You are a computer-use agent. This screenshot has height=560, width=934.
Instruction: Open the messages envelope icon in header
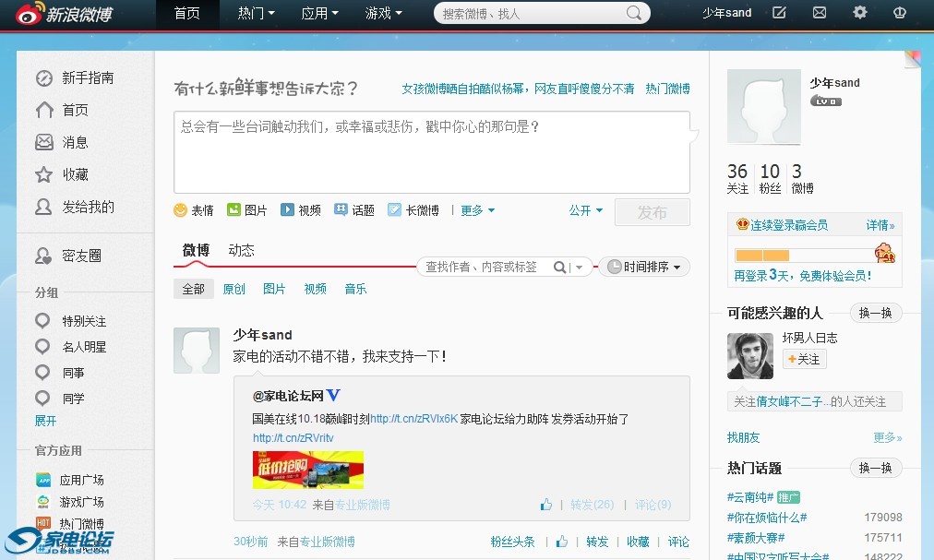tap(820, 13)
